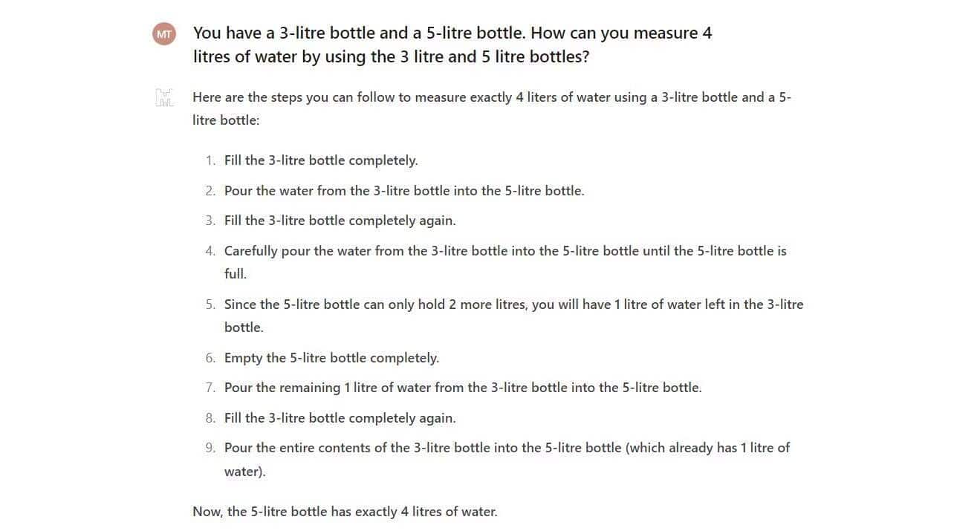This screenshot has height=531, width=980.
Task: Click step 7 about the remaining 1 litre
Action: click(463, 388)
